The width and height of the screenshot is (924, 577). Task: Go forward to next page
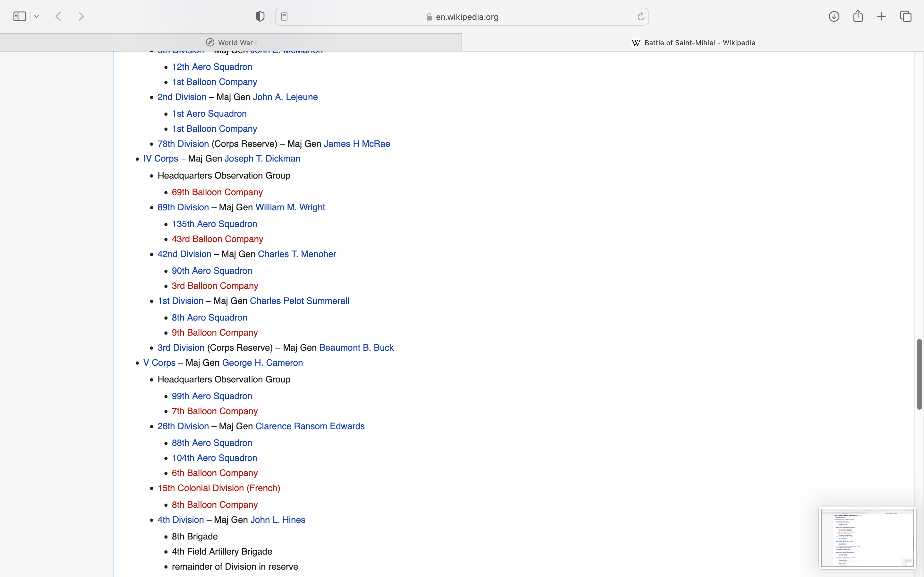click(81, 16)
